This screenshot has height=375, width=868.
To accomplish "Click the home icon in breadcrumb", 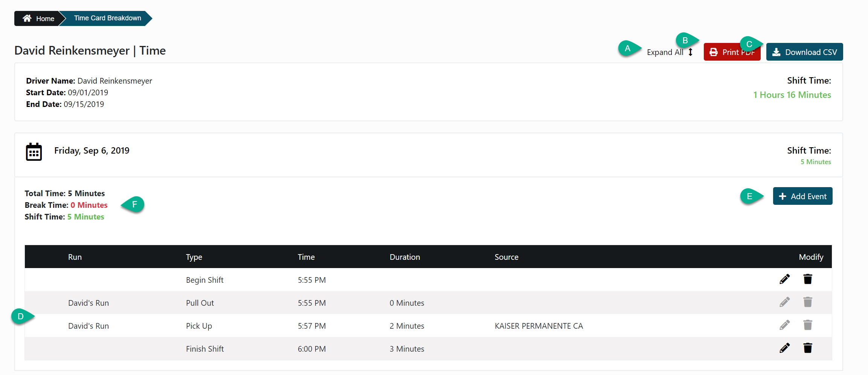I will tap(27, 18).
